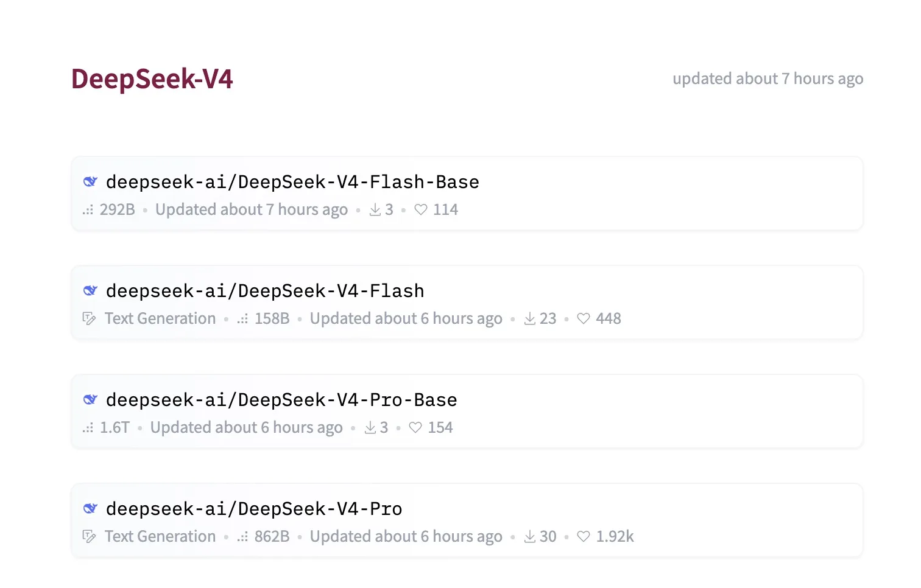The height and width of the screenshot is (588, 921).
Task: Click Text Generation icon on V4-Flash row
Action: (89, 318)
